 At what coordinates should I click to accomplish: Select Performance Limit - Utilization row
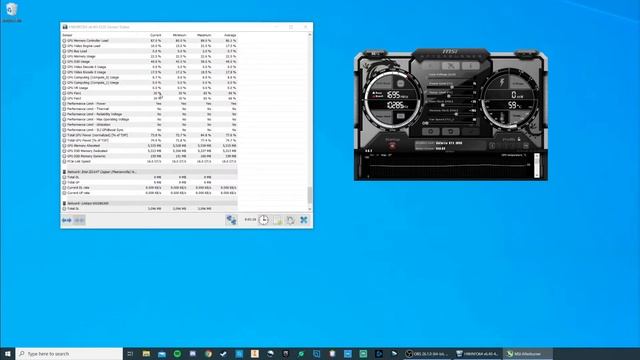[x=149, y=124]
